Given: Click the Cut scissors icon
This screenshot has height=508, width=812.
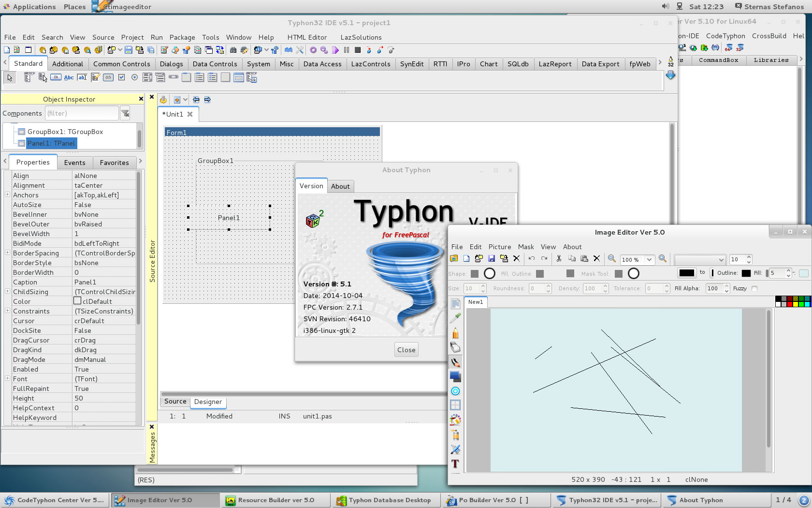Looking at the screenshot, I should [559, 259].
